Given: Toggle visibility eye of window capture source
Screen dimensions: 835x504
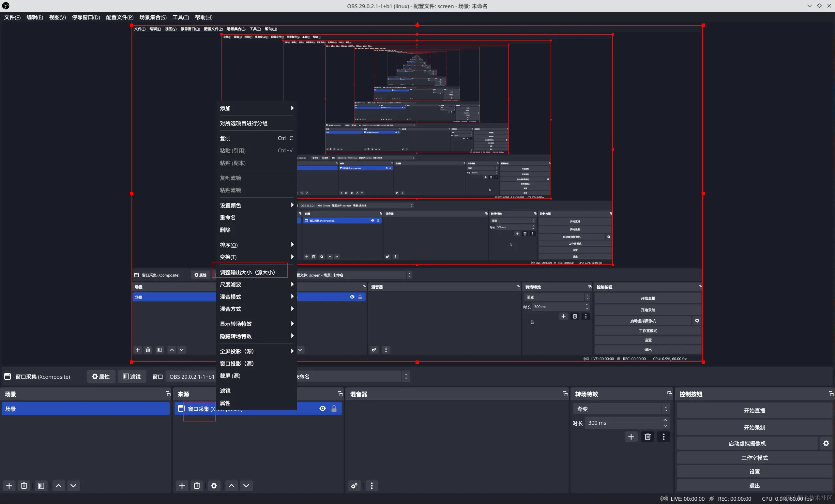Looking at the screenshot, I should [323, 408].
